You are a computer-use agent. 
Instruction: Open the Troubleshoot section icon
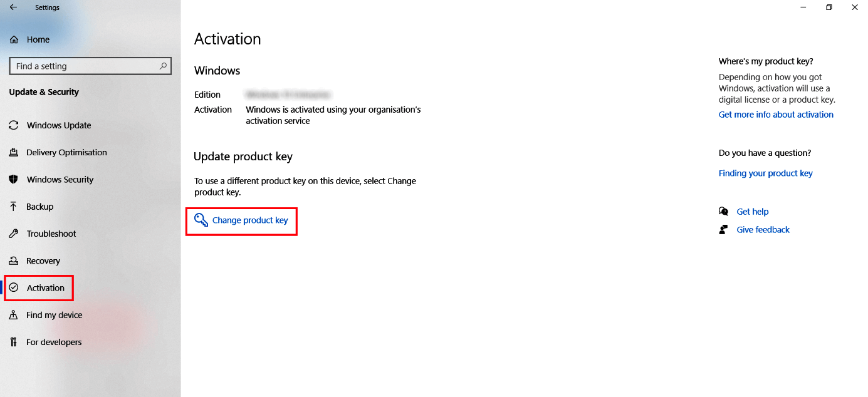coord(14,234)
